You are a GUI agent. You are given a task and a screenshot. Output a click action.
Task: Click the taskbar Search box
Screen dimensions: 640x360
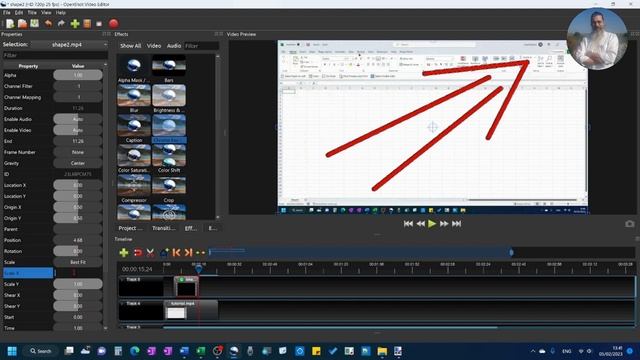pyautogui.click(x=40, y=351)
